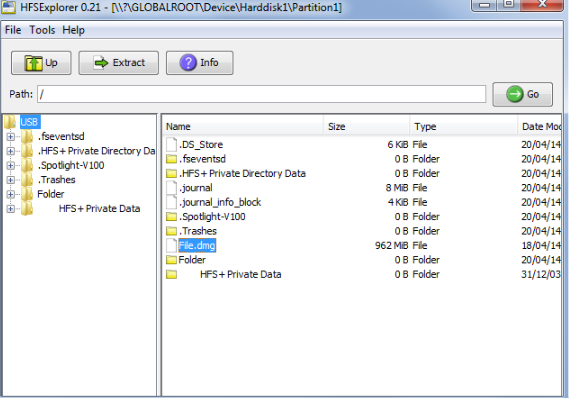
Task: Click Folder's folder icon in tree
Action: (x=27, y=194)
